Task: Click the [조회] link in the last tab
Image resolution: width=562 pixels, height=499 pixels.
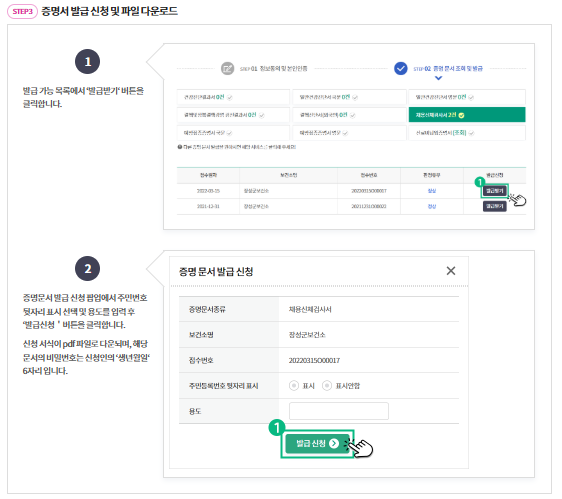Action: [x=459, y=133]
